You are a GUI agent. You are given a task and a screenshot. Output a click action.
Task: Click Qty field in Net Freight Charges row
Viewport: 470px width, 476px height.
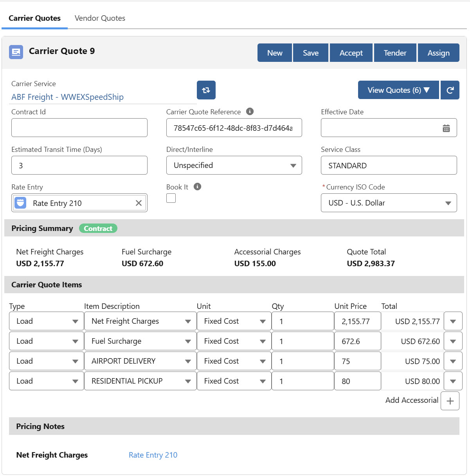click(x=303, y=321)
